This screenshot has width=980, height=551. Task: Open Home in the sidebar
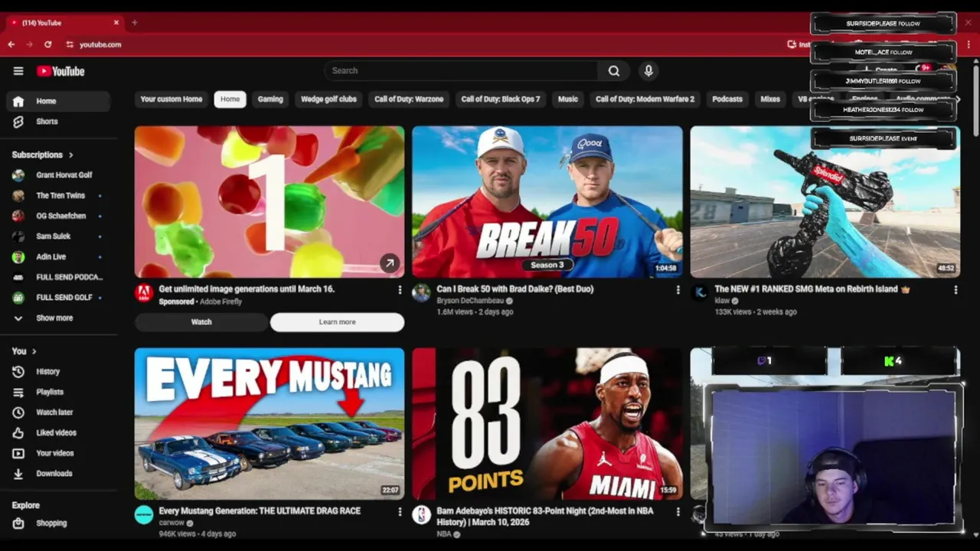click(58, 101)
